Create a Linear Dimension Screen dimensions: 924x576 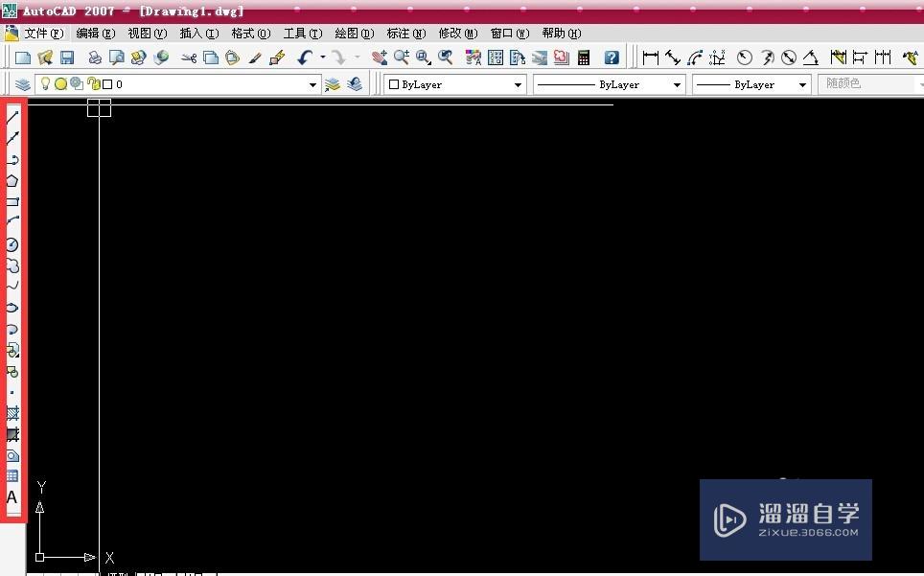650,58
